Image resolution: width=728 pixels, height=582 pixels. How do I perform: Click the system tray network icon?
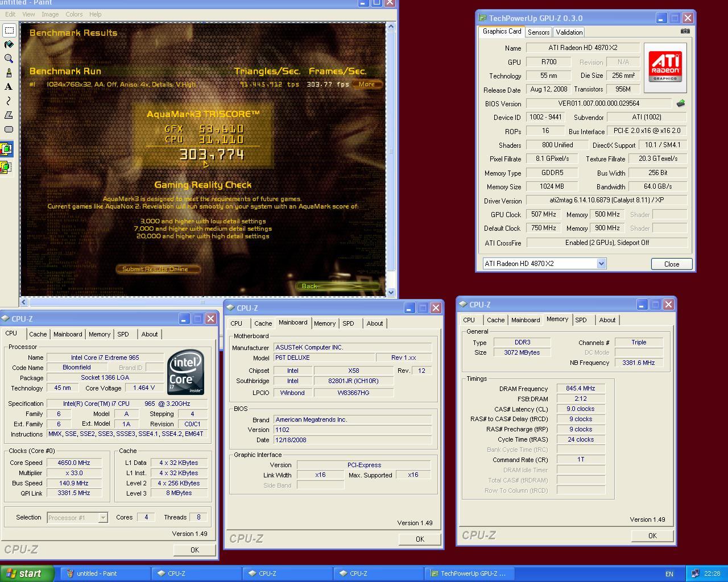[x=695, y=573]
